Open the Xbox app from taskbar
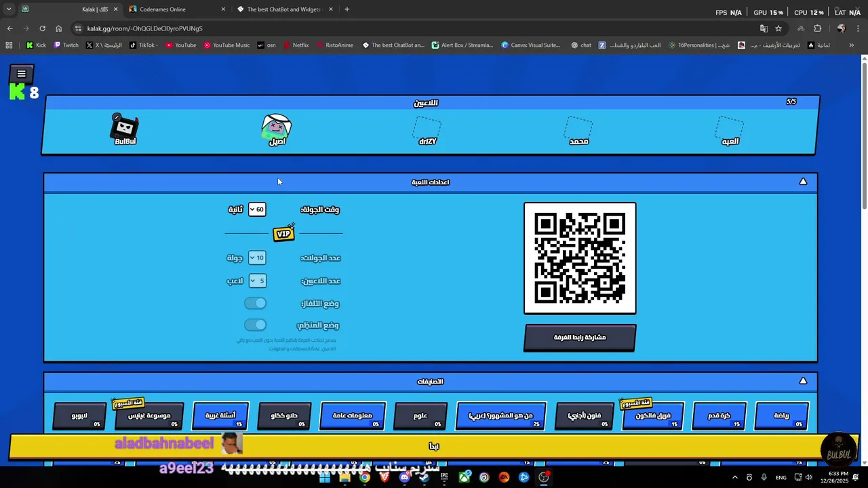The width and height of the screenshot is (868, 488). (464, 477)
